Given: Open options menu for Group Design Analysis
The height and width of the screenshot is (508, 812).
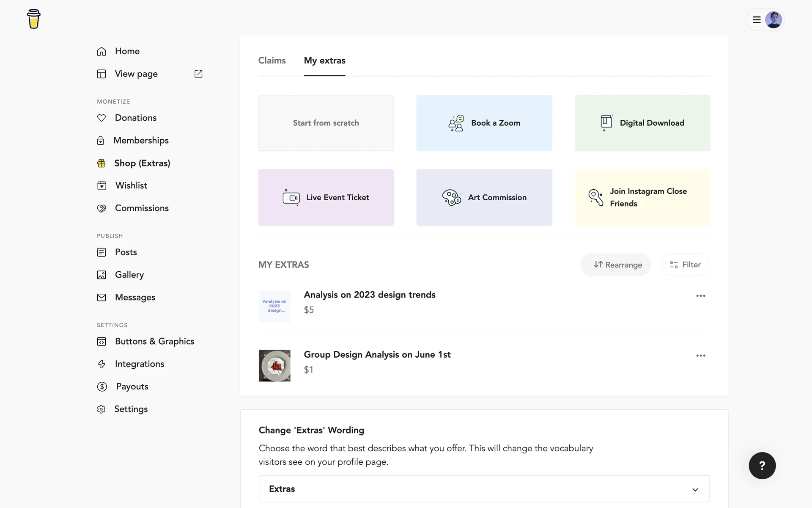Looking at the screenshot, I should tap(700, 356).
